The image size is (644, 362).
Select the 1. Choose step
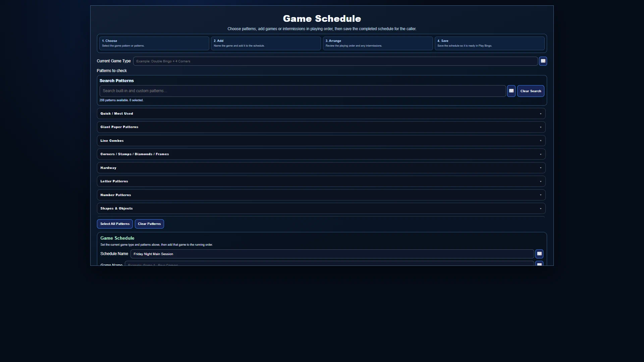coord(154,43)
